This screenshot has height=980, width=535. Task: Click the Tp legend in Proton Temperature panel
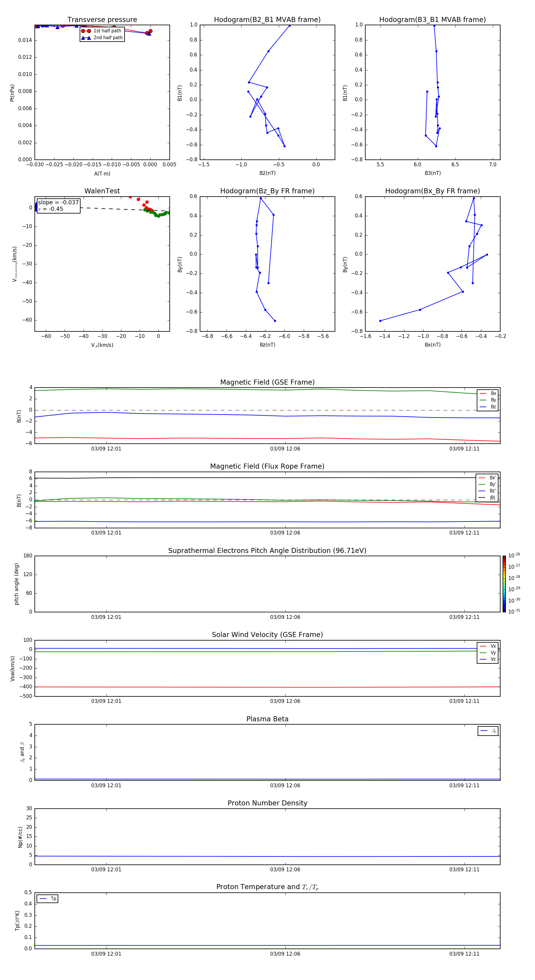[48, 899]
